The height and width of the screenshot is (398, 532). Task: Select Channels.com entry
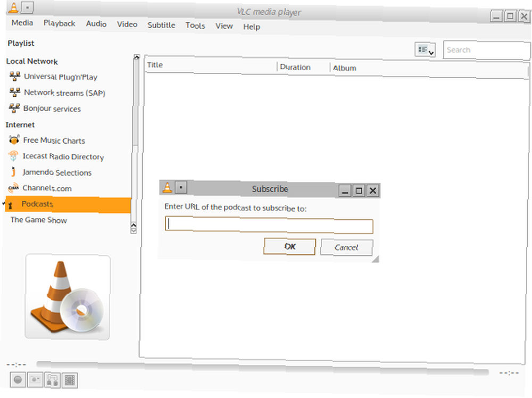47,188
